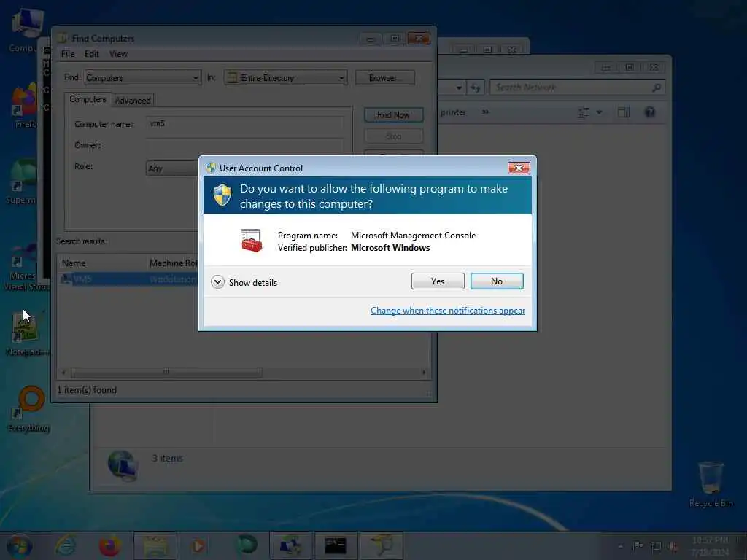Click the green globe taskbar icon
This screenshot has height=560, width=747.
(247, 545)
